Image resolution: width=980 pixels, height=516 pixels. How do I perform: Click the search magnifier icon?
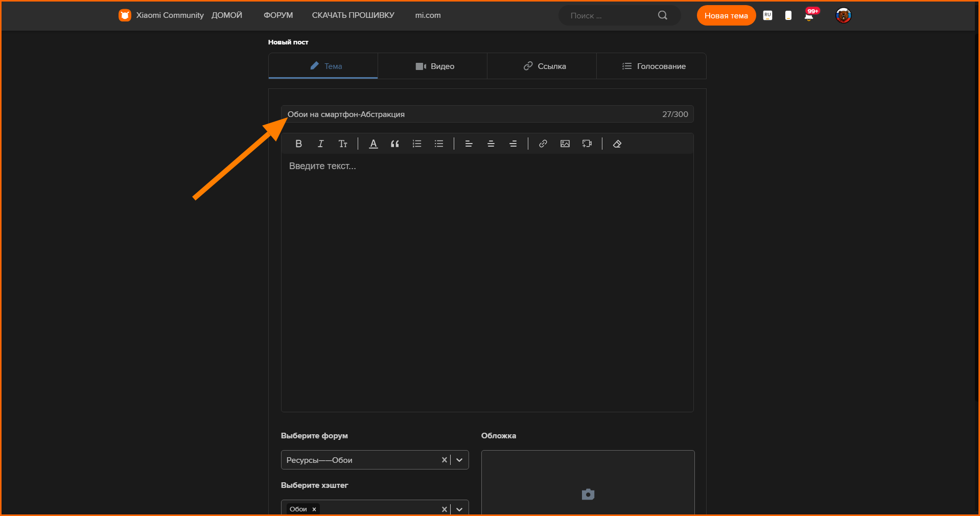point(663,15)
